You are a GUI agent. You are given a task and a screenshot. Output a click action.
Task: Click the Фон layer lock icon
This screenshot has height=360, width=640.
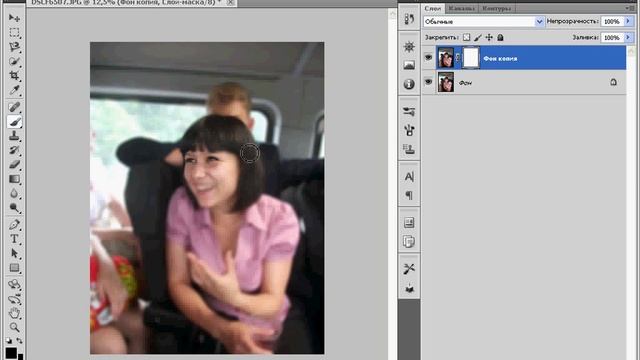(613, 82)
